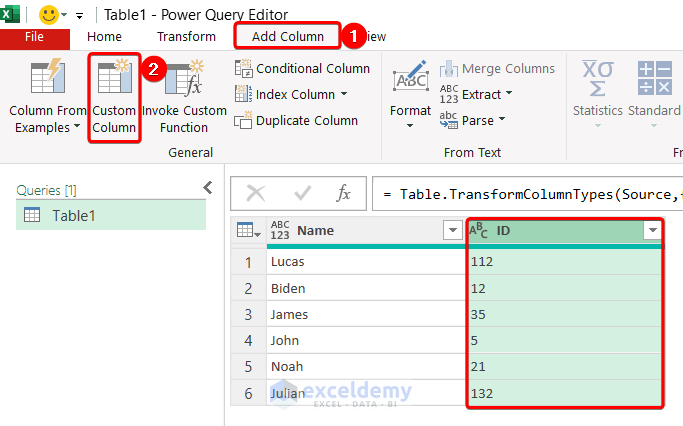Click the Excel application icon
This screenshot has height=426, width=683.
tap(16, 15)
